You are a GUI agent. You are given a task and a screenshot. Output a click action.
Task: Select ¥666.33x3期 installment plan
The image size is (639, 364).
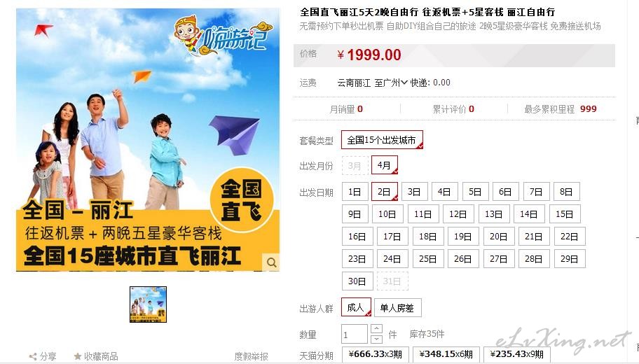pos(376,354)
